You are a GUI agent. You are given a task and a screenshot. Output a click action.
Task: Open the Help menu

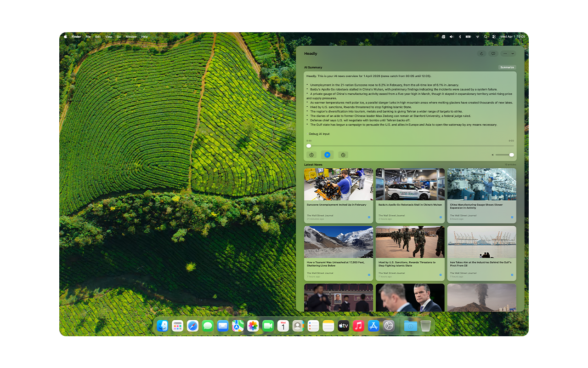pos(144,36)
